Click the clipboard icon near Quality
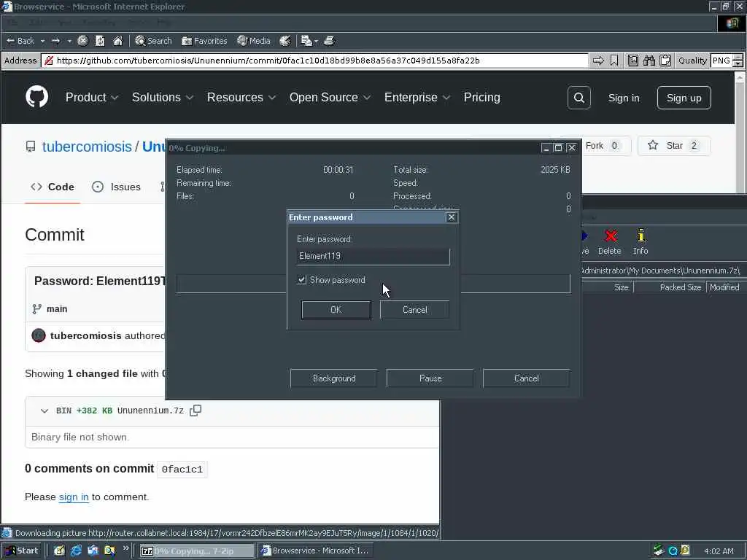 pos(665,61)
